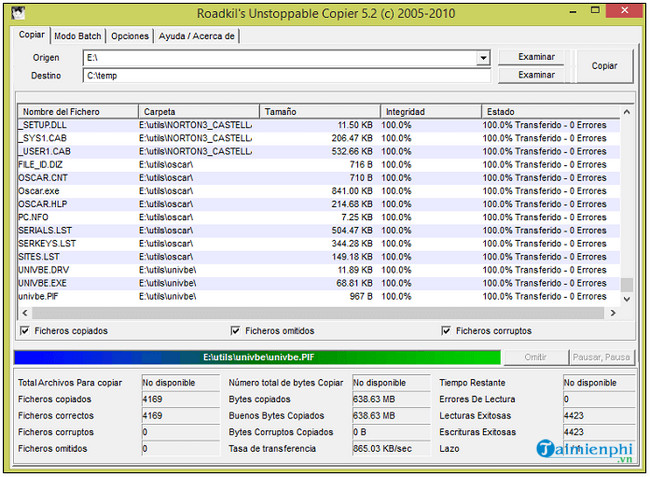This screenshot has width=650, height=477.
Task: Select the UNIVBE.EXE file row
Action: 319,283
